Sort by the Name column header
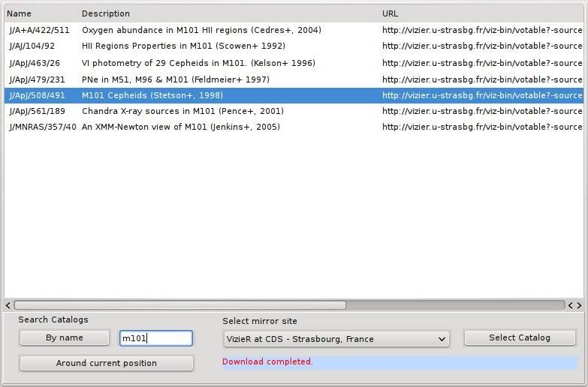This screenshot has width=588, height=387. 19,13
